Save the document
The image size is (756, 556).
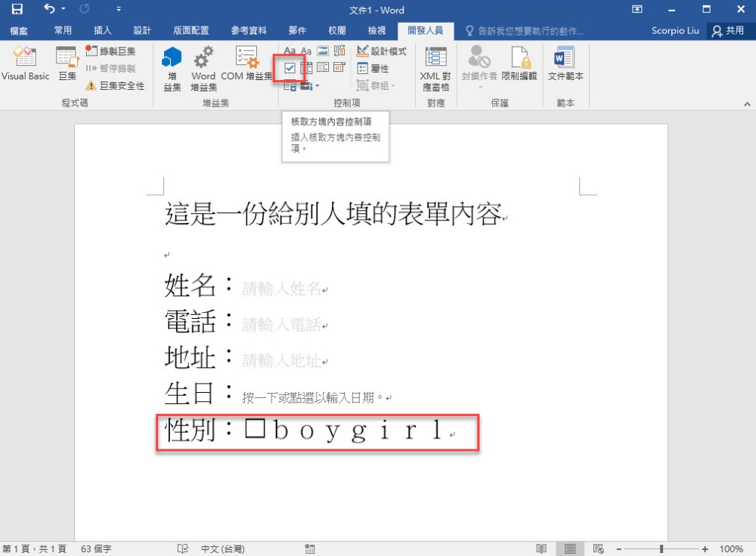[17, 9]
